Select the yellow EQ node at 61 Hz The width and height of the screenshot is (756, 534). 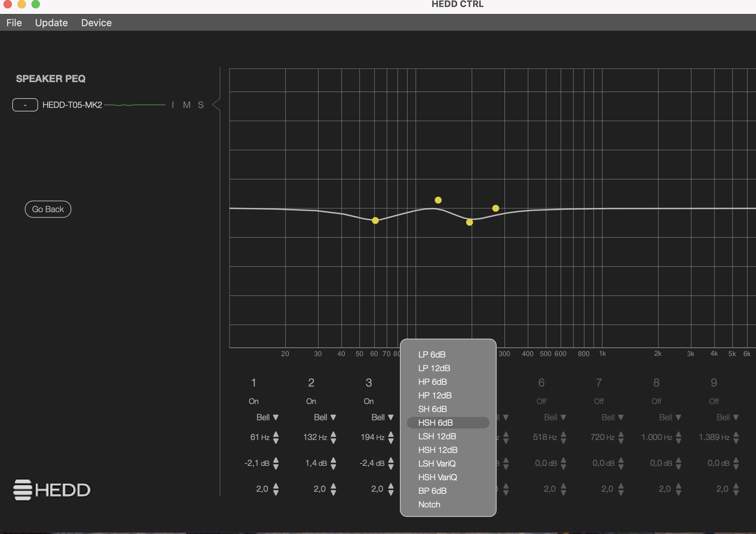coord(375,221)
